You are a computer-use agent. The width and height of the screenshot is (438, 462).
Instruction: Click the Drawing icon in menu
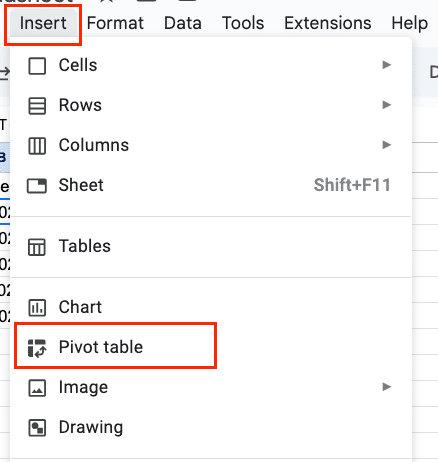tap(37, 428)
